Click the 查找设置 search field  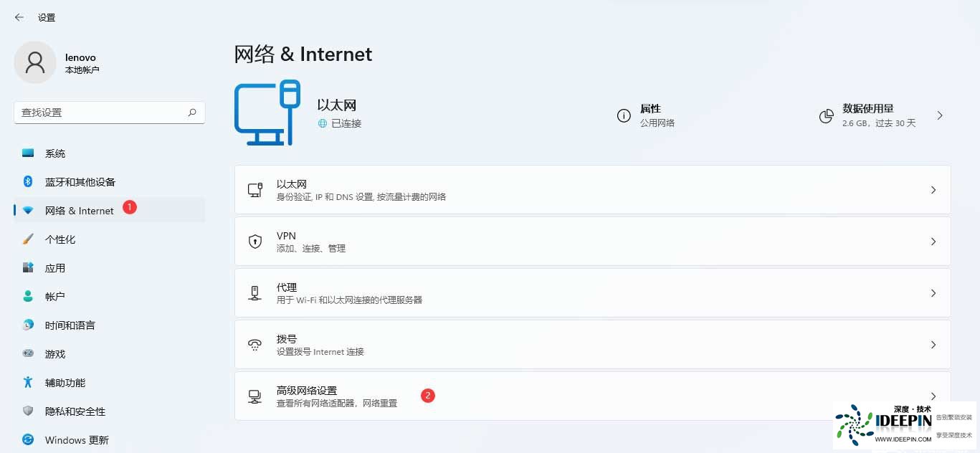coord(100,113)
